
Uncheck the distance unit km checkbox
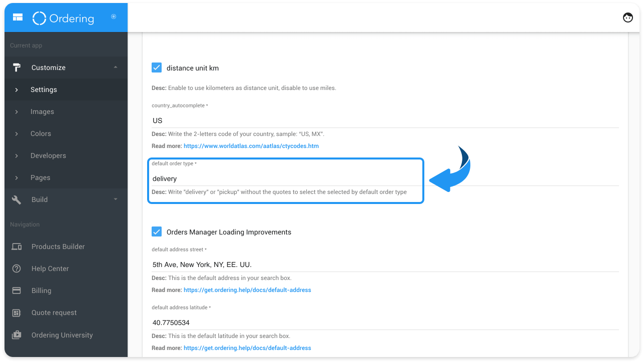[157, 67]
